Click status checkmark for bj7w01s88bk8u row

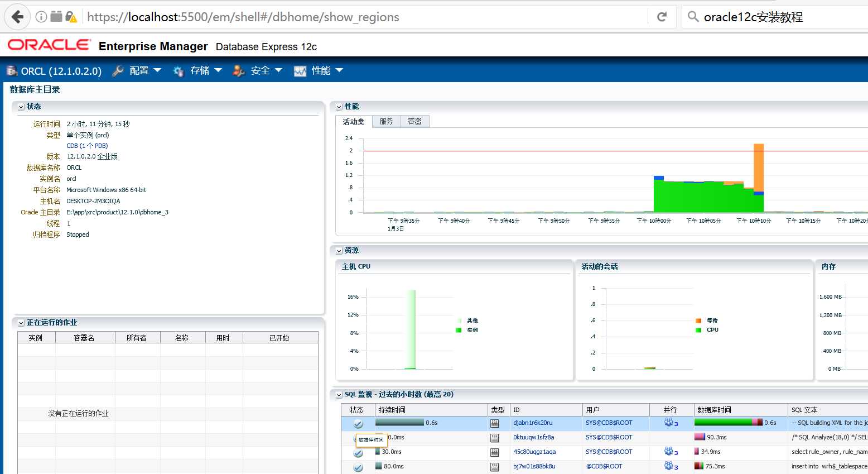click(x=358, y=467)
